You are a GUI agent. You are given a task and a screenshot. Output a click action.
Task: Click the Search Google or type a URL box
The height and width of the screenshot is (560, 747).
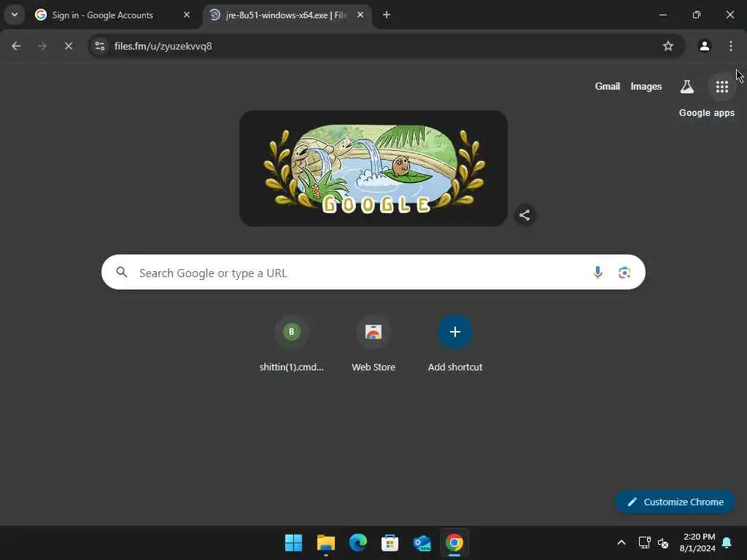click(x=373, y=273)
